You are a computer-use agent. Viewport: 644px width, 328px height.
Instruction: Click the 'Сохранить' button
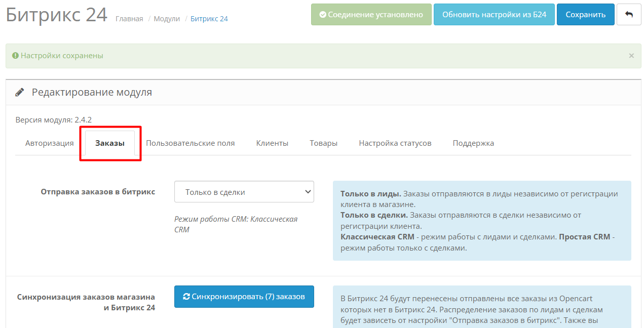coord(586,15)
